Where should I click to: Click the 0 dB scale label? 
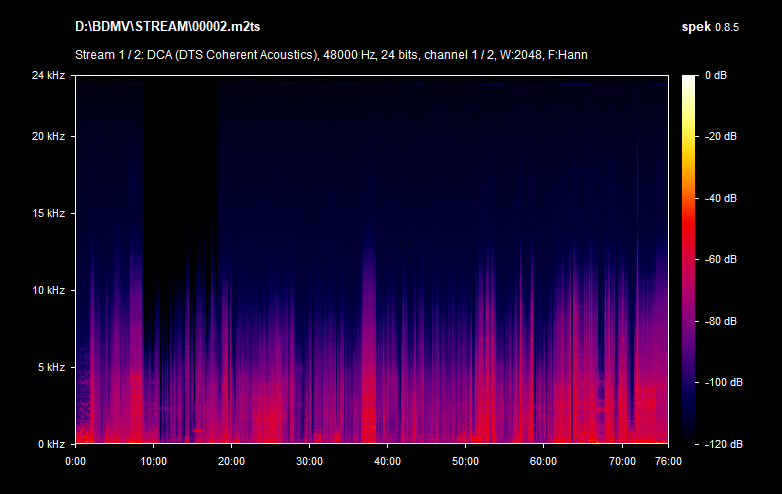(x=718, y=76)
